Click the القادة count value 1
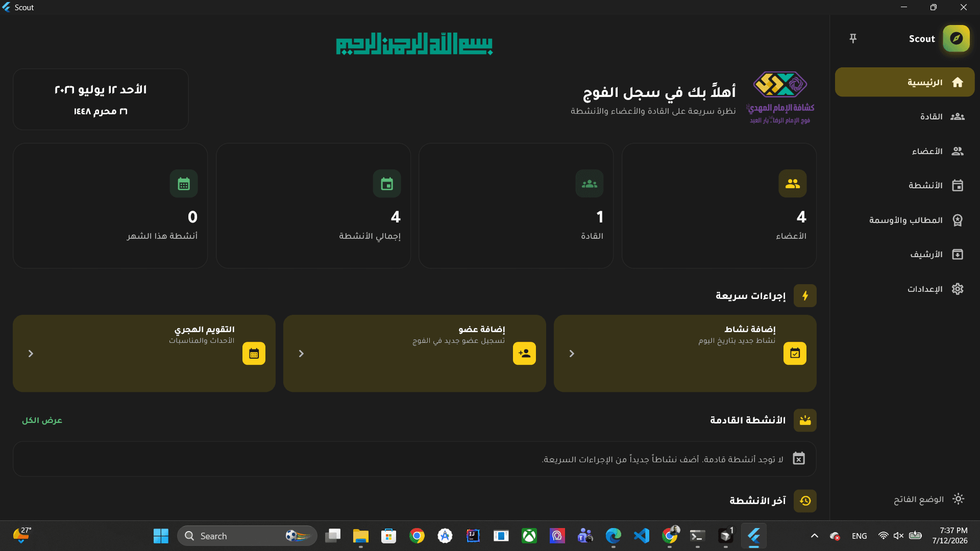 coord(600,217)
